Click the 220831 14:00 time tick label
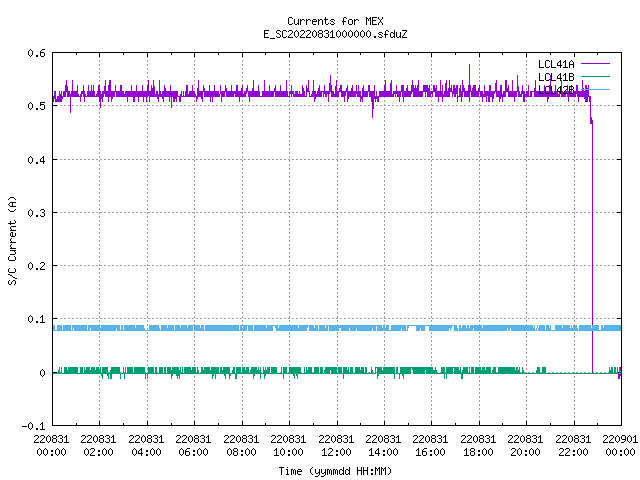This screenshot has width=640, height=480. tap(383, 446)
